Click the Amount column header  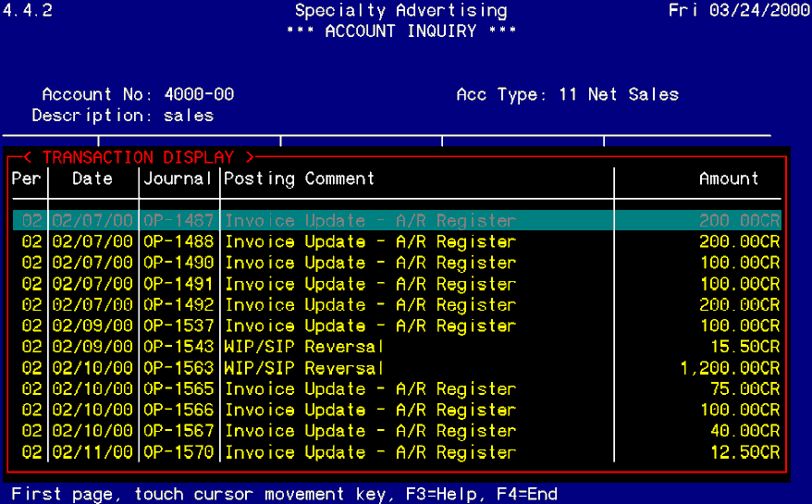(729, 178)
